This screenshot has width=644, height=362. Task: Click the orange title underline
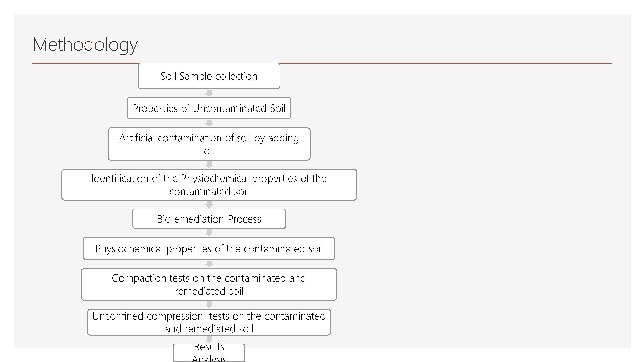(445, 63)
